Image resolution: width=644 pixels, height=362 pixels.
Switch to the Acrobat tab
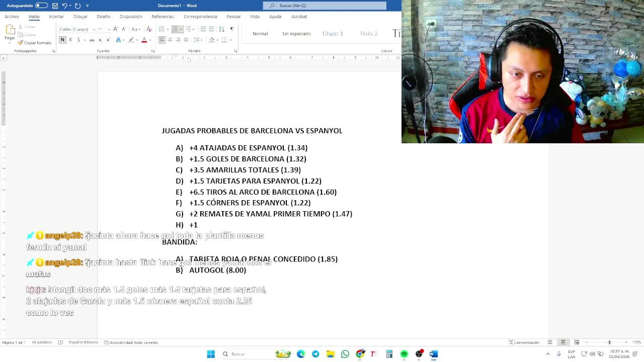(299, 17)
